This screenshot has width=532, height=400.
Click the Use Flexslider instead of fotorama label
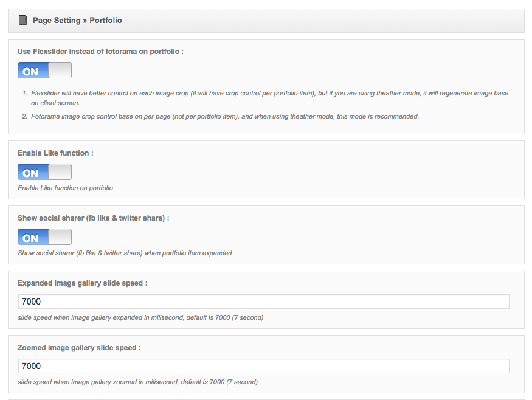[100, 52]
